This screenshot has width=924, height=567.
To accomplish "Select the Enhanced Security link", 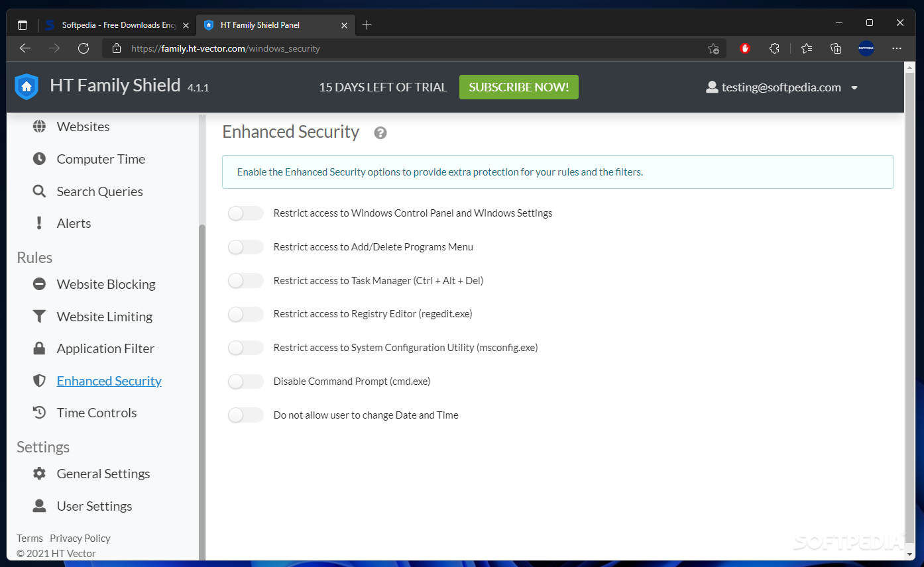I will [109, 381].
